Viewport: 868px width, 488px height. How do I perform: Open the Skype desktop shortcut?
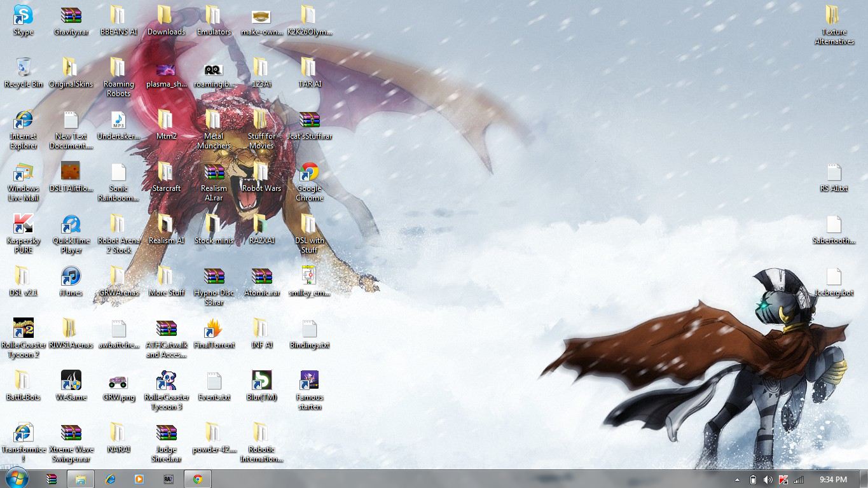pos(23,20)
